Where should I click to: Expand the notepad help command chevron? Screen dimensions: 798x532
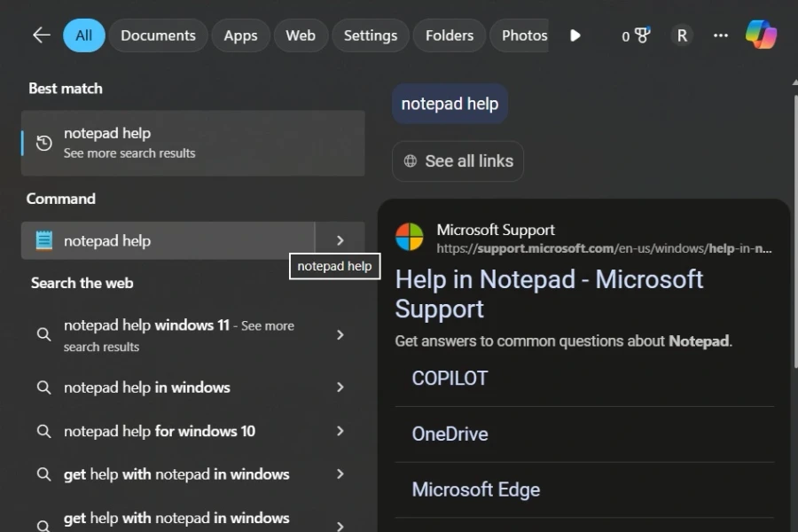coord(340,240)
